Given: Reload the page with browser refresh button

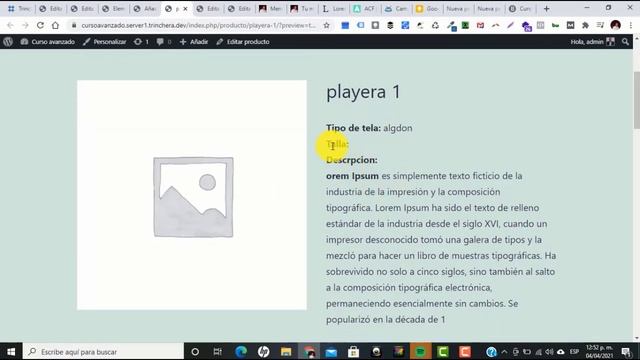Looking at the screenshot, I should (40, 25).
